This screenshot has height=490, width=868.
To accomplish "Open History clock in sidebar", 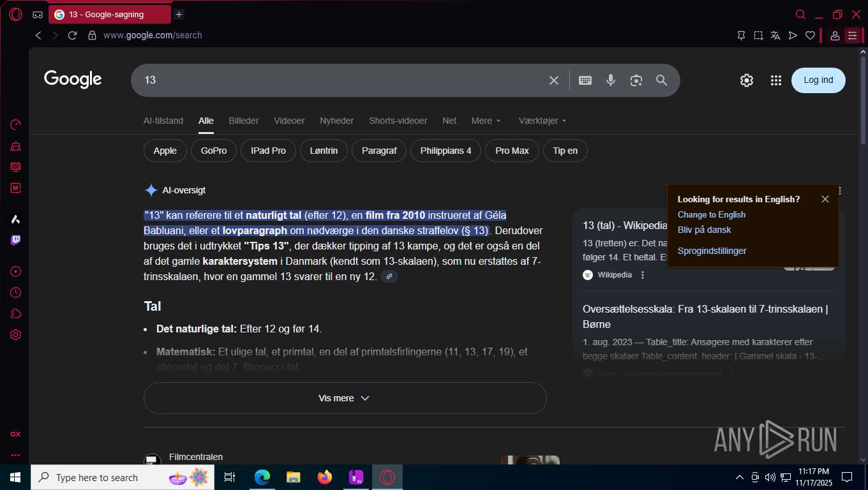I will 16,293.
